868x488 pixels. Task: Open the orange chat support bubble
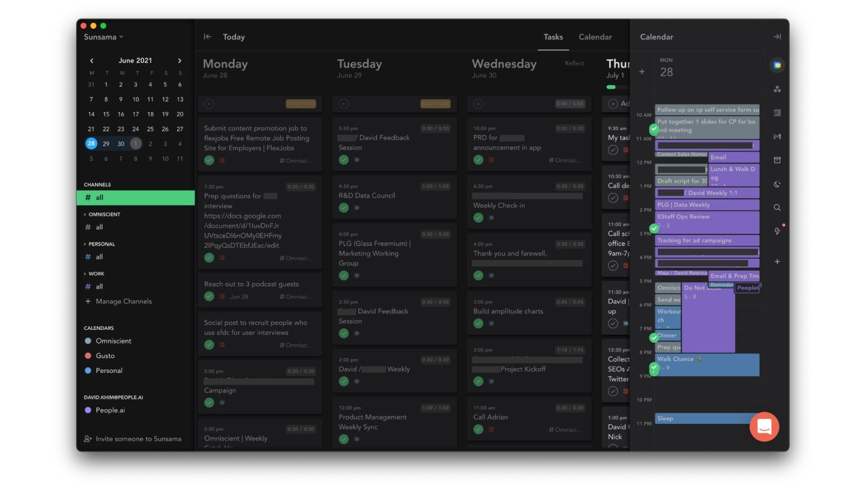point(764,427)
